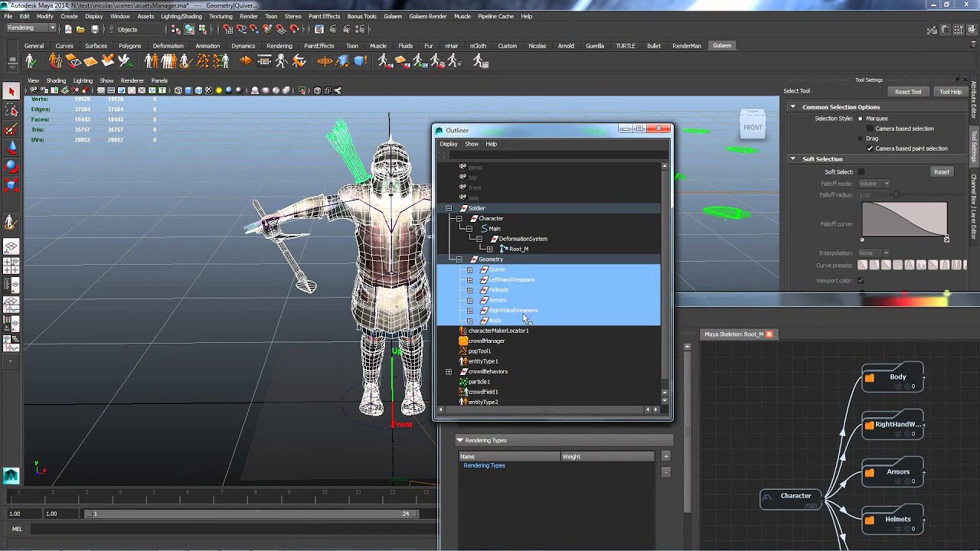Screen dimensions: 980x551
Task: Click the FRONT view cube in viewport
Action: coord(753,126)
